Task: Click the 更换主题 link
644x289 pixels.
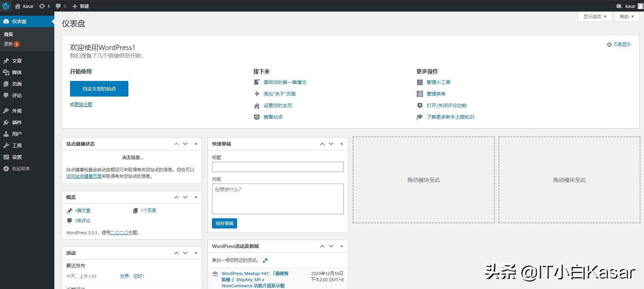Action: 83,104
